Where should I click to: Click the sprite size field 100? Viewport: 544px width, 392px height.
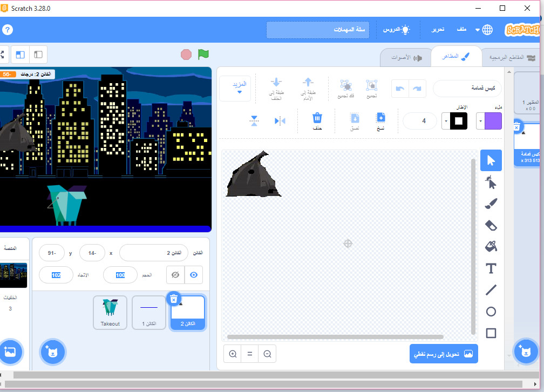[x=120, y=275]
